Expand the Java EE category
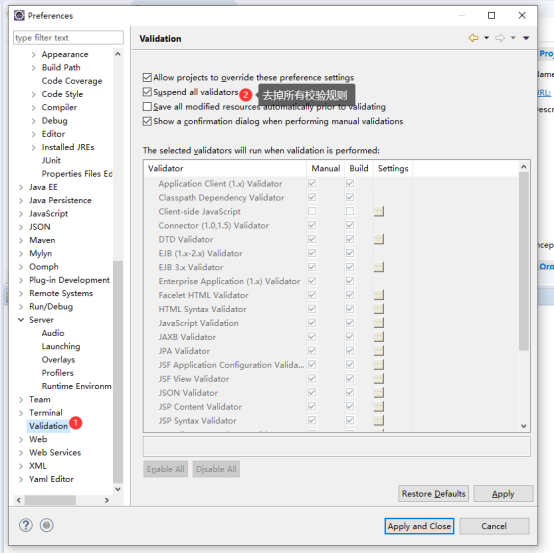This screenshot has height=554, width=554. (21, 187)
